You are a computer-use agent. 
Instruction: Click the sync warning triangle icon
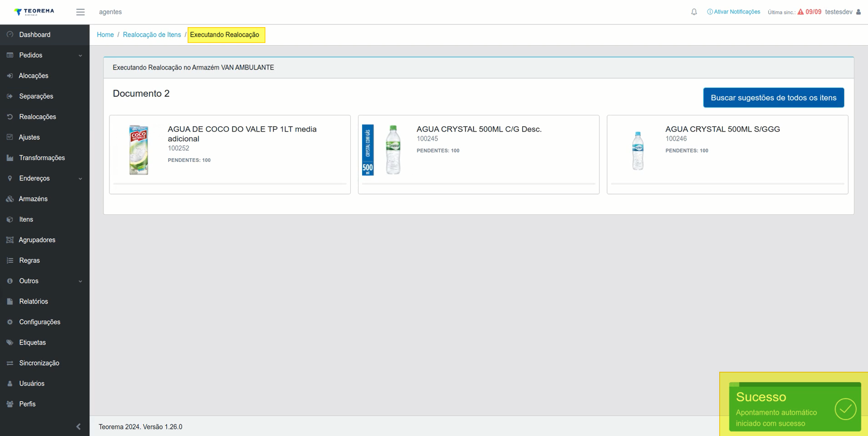click(x=801, y=12)
